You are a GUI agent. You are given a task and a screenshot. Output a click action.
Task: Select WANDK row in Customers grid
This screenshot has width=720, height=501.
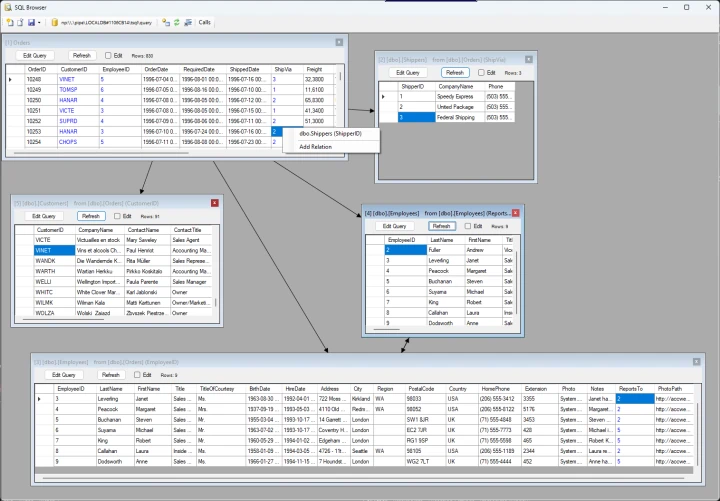113,261
